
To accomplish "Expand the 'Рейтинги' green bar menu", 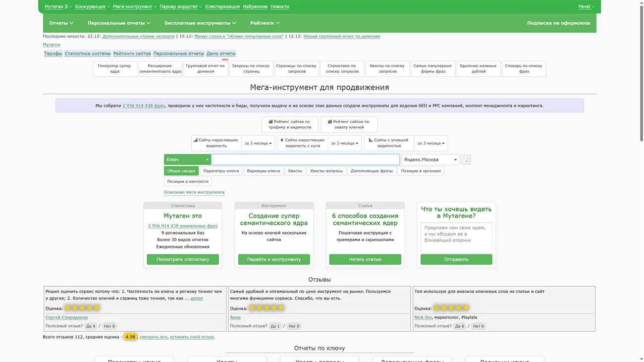I will 265,23.
